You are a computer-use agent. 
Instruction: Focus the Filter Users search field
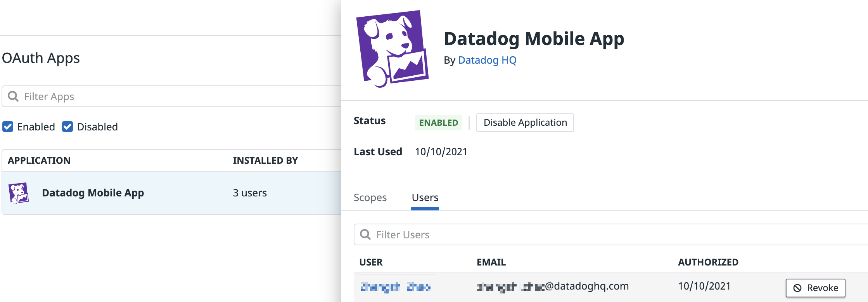(x=611, y=234)
